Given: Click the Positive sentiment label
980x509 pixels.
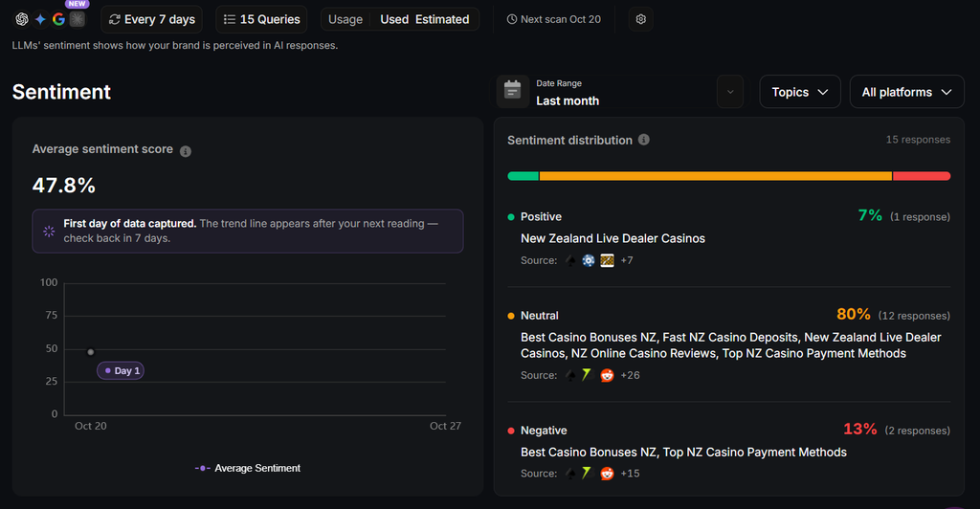Looking at the screenshot, I should (542, 217).
